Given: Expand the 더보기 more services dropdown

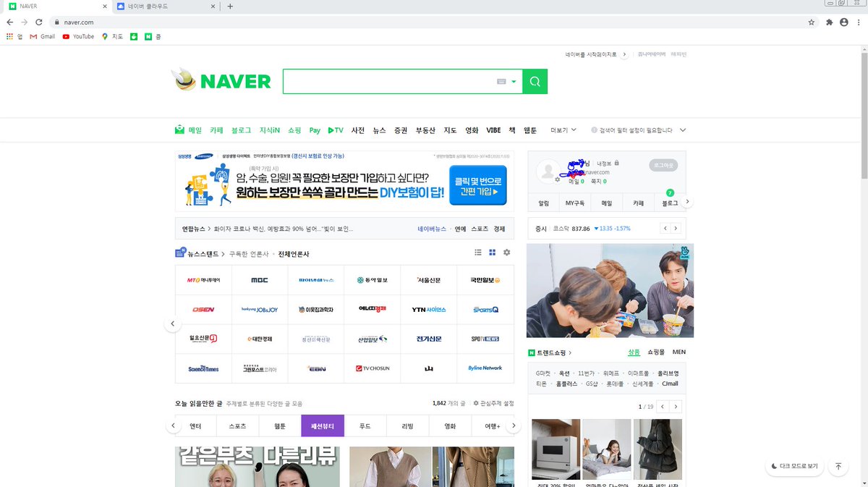Looking at the screenshot, I should click(563, 130).
